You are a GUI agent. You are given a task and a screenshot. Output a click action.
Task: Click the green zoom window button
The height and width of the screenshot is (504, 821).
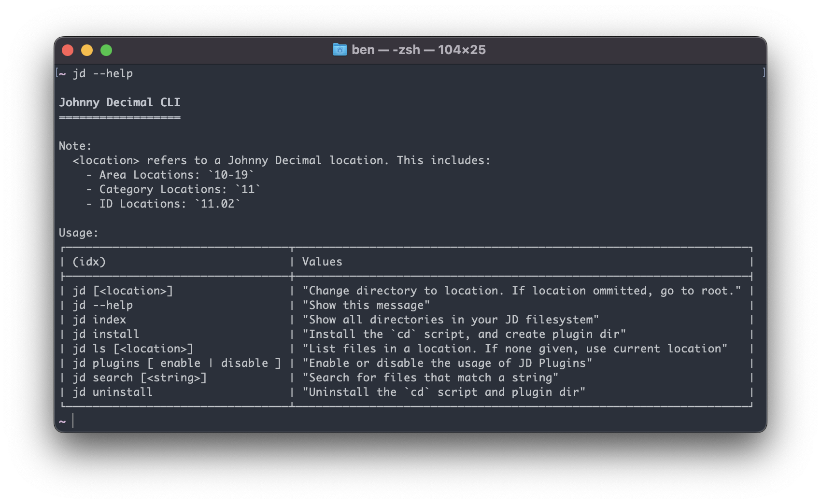point(106,50)
